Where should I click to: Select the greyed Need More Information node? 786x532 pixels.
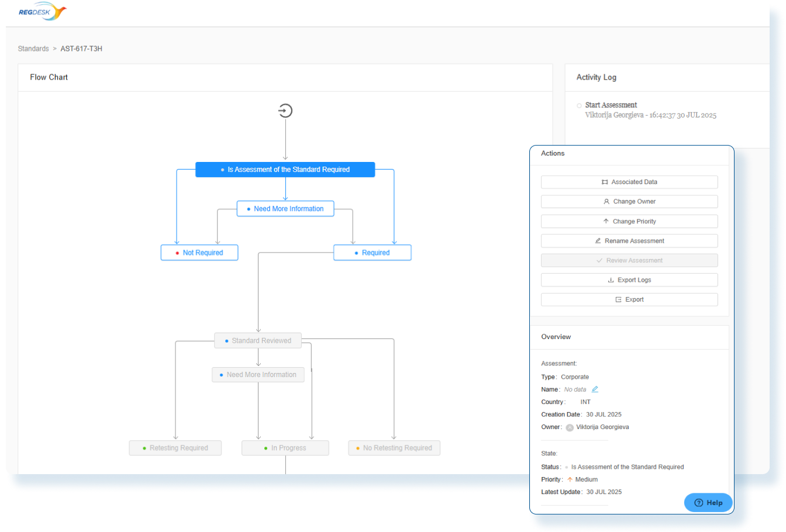point(258,375)
